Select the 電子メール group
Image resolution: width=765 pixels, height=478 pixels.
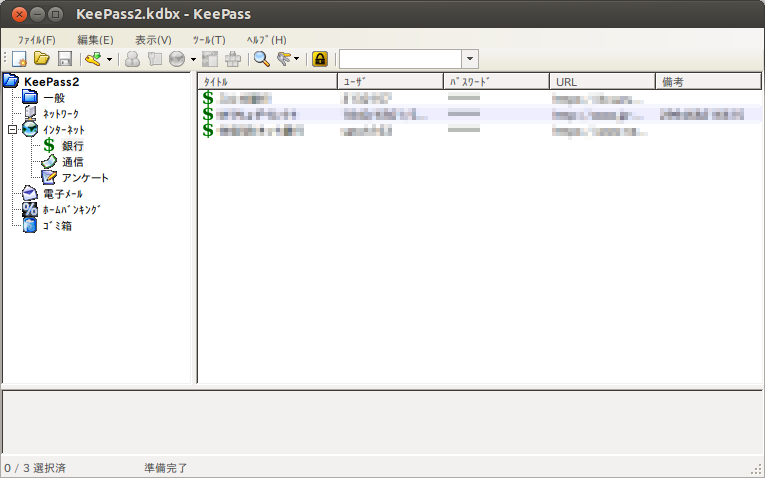(63, 194)
